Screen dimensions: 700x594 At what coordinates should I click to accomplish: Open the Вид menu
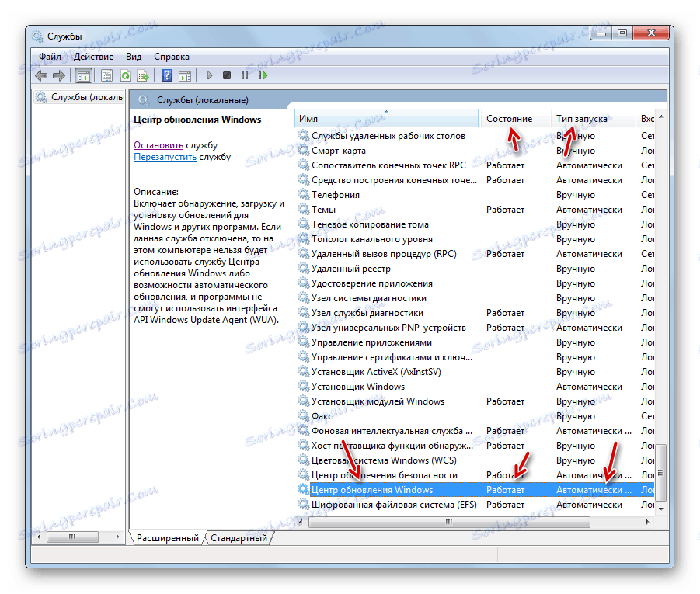134,57
